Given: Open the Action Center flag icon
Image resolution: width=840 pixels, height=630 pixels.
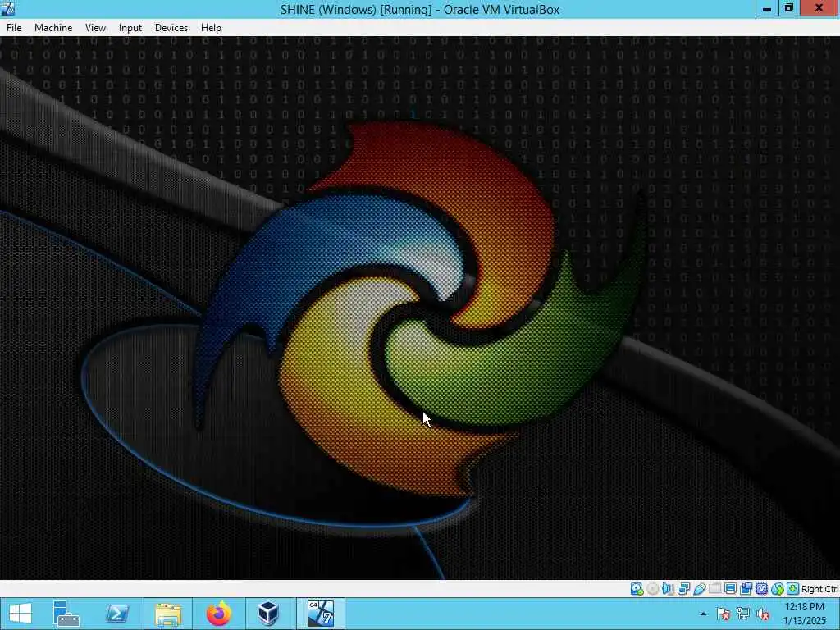Looking at the screenshot, I should coord(724,614).
